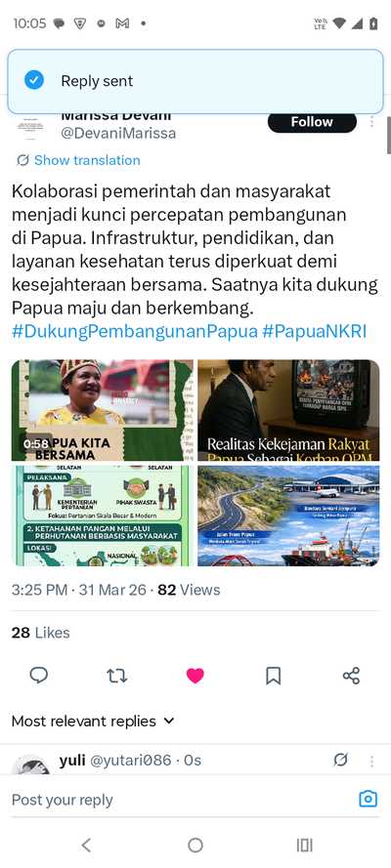Image resolution: width=391 pixels, height=868 pixels.
Task: Open the Realitas Kekejaman image thumbnail
Action: (288, 410)
